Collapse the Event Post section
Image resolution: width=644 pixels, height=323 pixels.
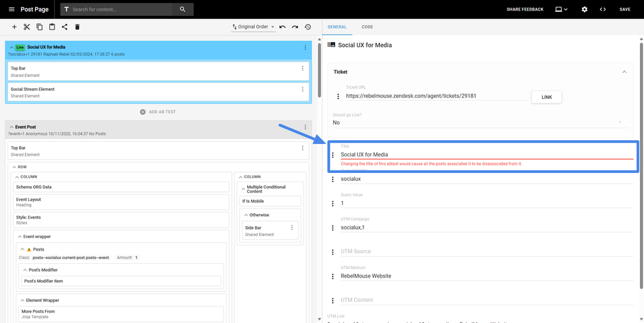[x=11, y=127]
